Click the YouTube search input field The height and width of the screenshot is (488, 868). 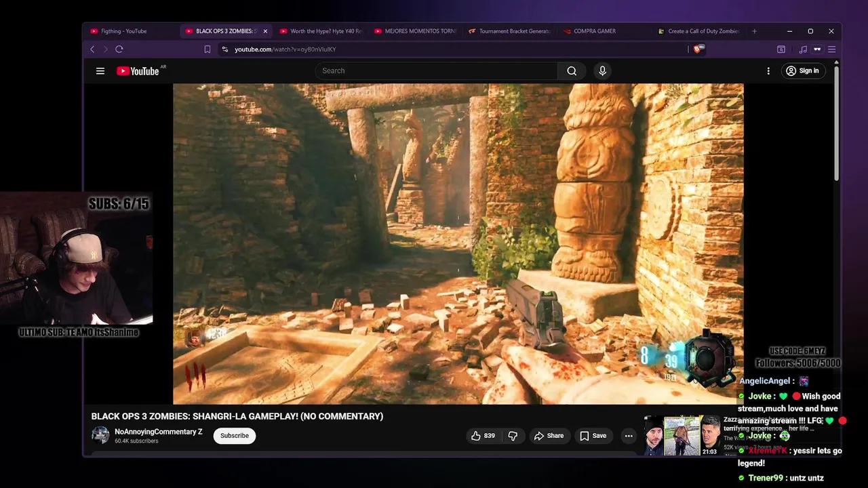click(436, 70)
